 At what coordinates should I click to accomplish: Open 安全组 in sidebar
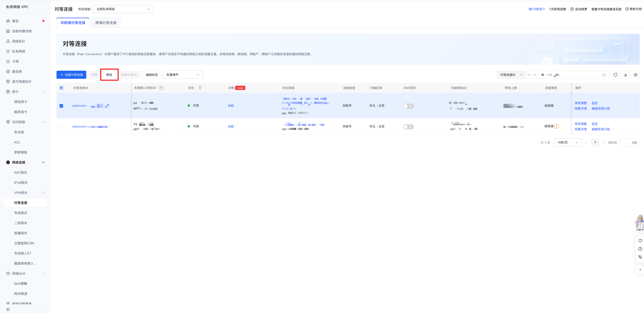pos(19,132)
